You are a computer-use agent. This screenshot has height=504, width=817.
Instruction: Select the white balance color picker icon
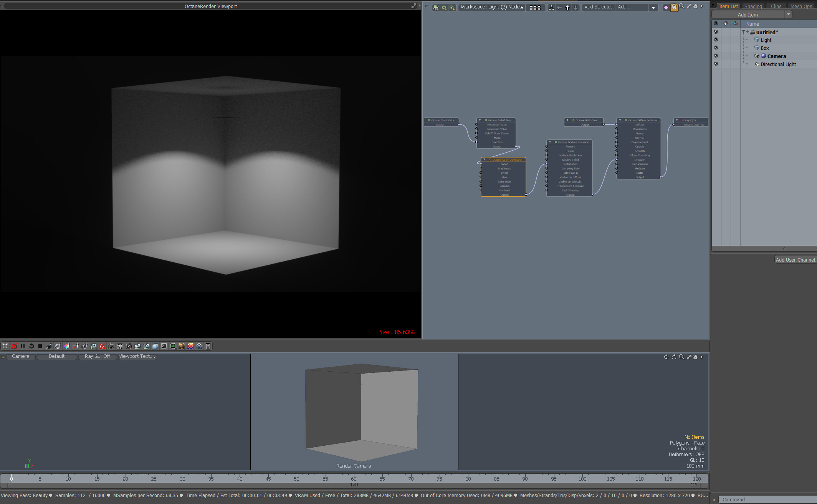pyautogui.click(x=67, y=346)
